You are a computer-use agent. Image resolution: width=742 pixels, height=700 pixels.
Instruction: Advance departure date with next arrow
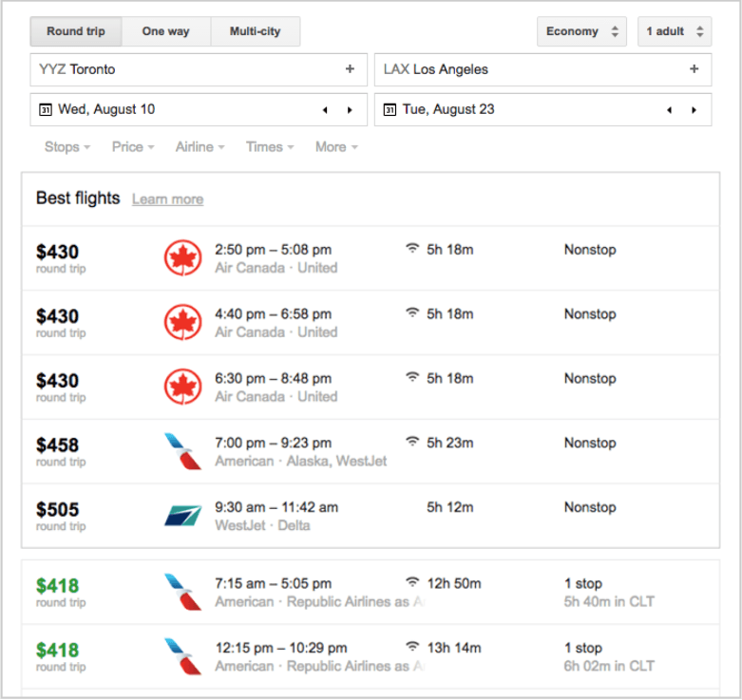[x=350, y=110]
